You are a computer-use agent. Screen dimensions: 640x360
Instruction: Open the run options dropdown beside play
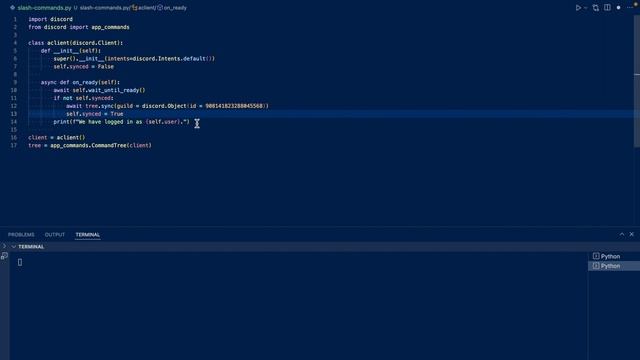(585, 8)
